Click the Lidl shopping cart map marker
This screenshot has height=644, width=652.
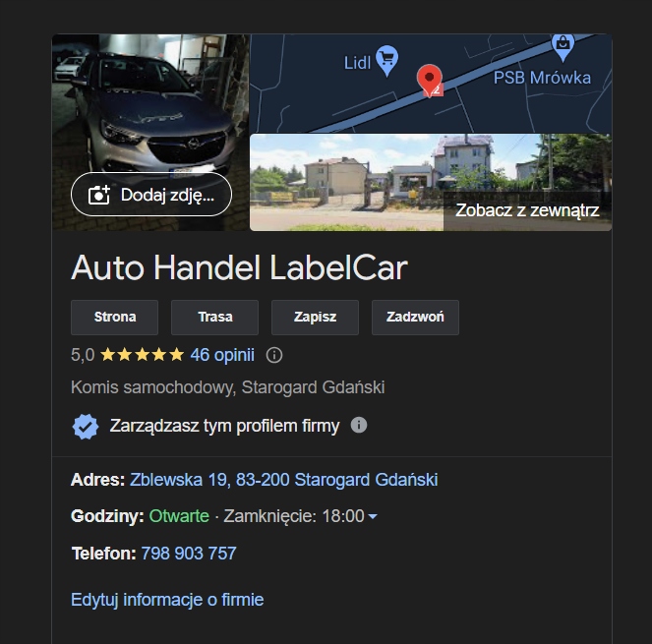pos(386,61)
